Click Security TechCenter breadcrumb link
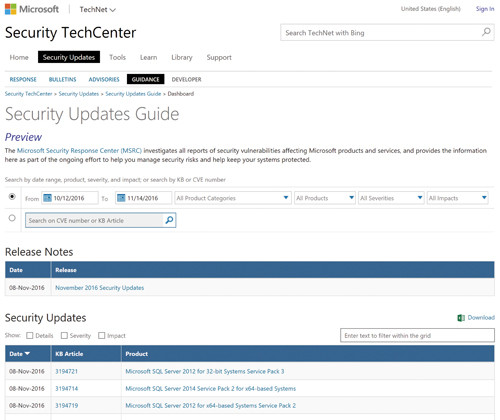The height and width of the screenshot is (420, 500). point(28,94)
